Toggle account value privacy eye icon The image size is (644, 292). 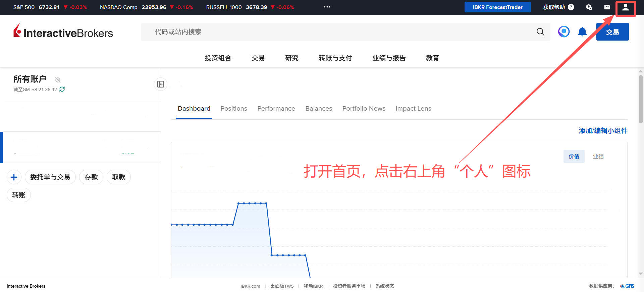click(58, 80)
